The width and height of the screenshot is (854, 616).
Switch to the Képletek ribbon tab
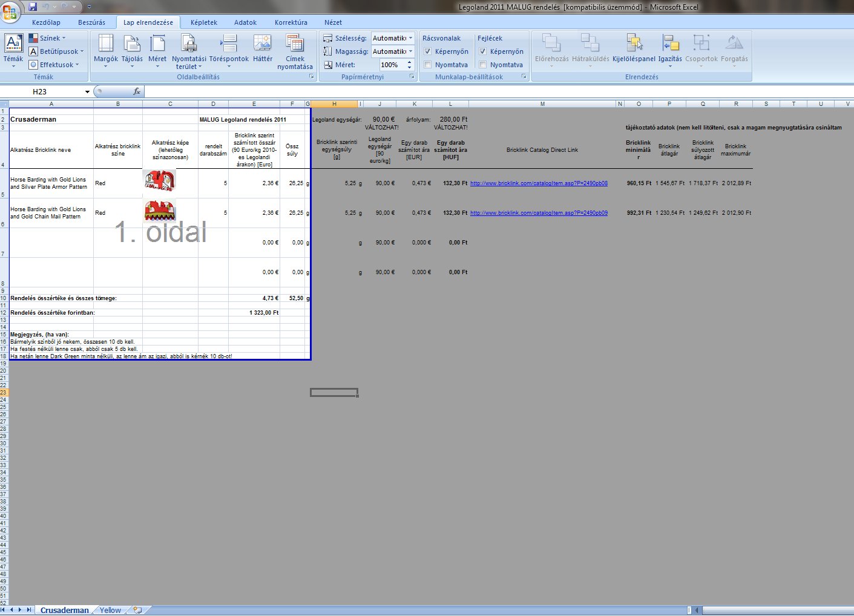(x=204, y=22)
